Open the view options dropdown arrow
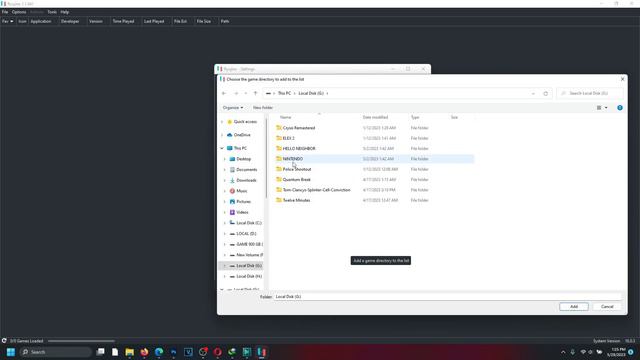 (x=606, y=108)
